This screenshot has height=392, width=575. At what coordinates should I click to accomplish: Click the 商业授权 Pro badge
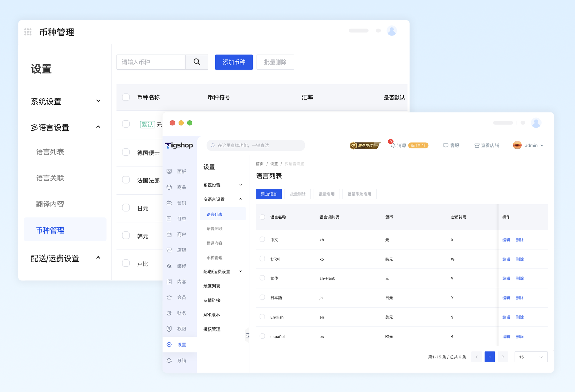pos(365,145)
